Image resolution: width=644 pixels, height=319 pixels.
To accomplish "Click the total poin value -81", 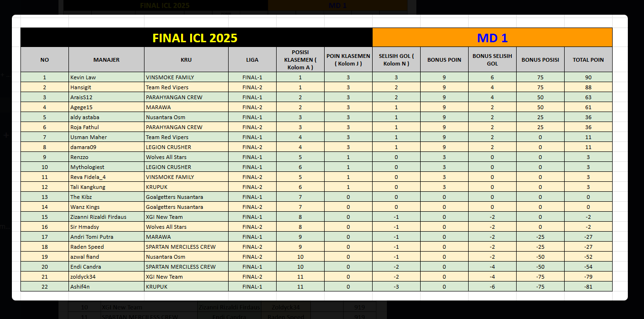I will point(588,287).
